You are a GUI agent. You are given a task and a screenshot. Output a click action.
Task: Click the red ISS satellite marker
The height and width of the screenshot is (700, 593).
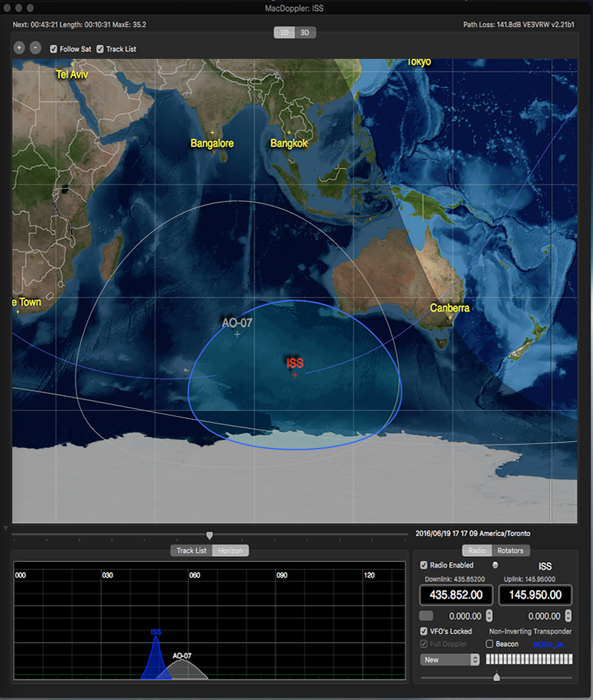295,374
